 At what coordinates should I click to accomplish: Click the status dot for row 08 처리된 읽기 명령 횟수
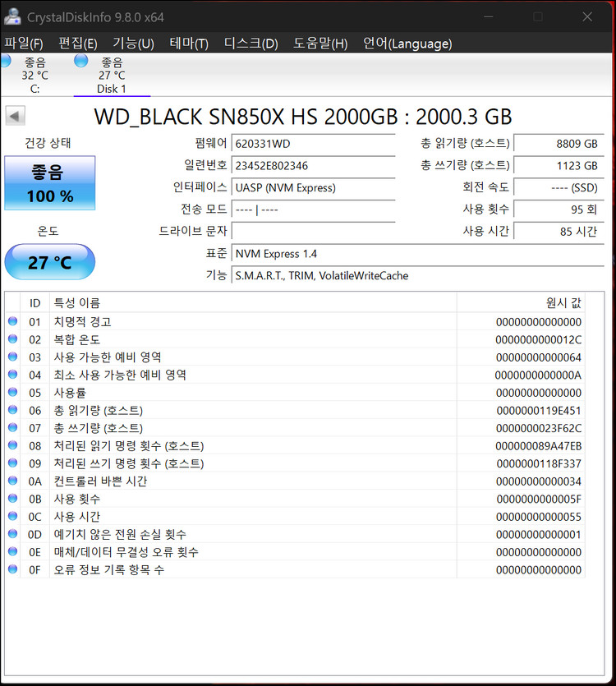point(12,445)
